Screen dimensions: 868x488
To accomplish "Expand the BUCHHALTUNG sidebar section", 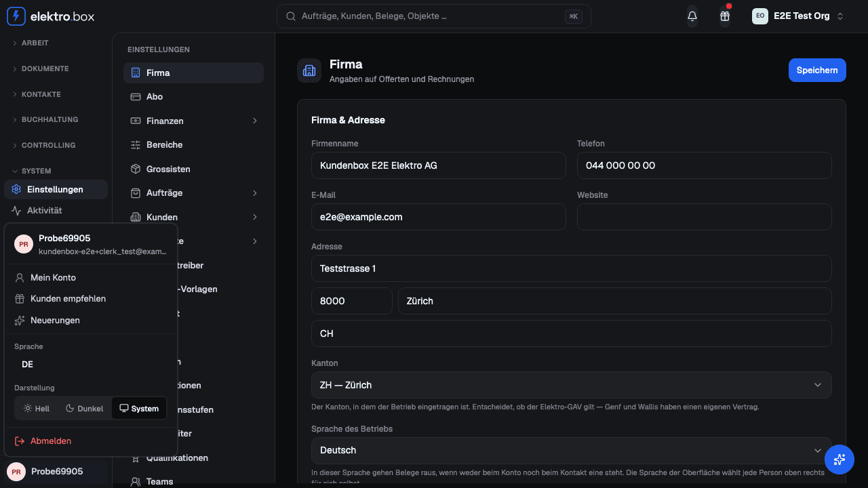I will click(56, 119).
